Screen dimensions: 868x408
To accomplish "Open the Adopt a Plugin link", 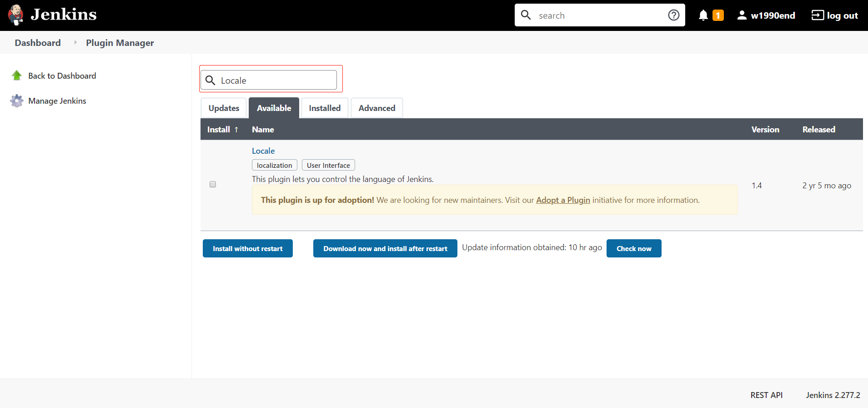I will 563,200.
